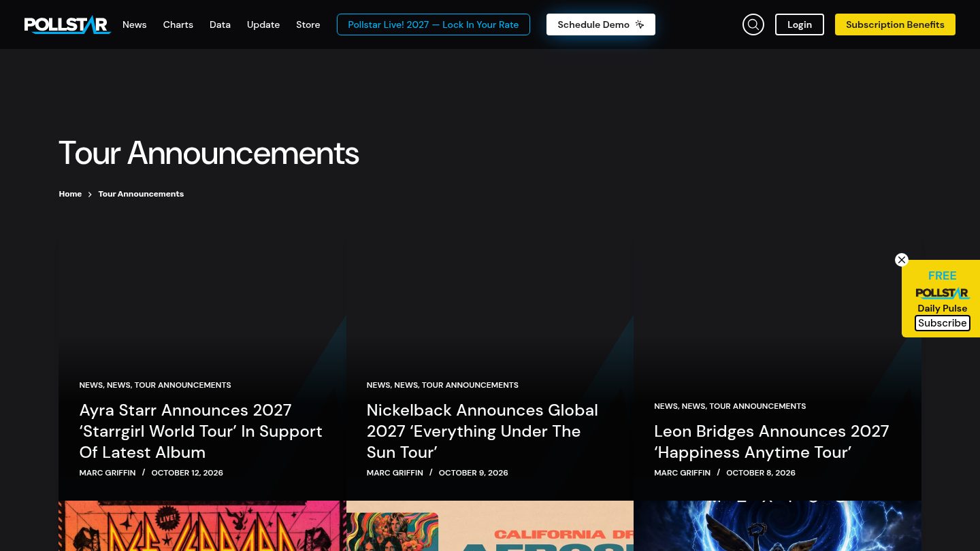
Task: Click the FREE label in Daily Pulse widget
Action: (x=943, y=275)
